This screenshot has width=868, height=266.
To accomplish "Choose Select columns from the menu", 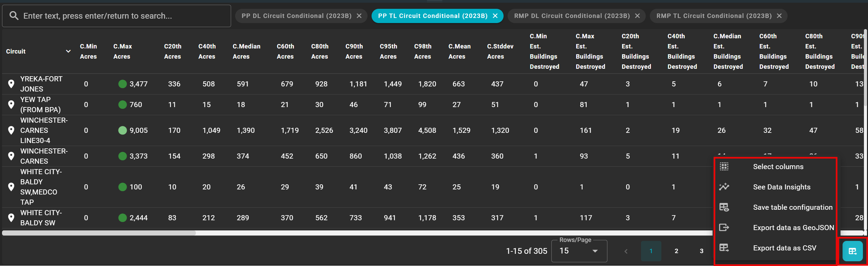I will click(x=778, y=167).
